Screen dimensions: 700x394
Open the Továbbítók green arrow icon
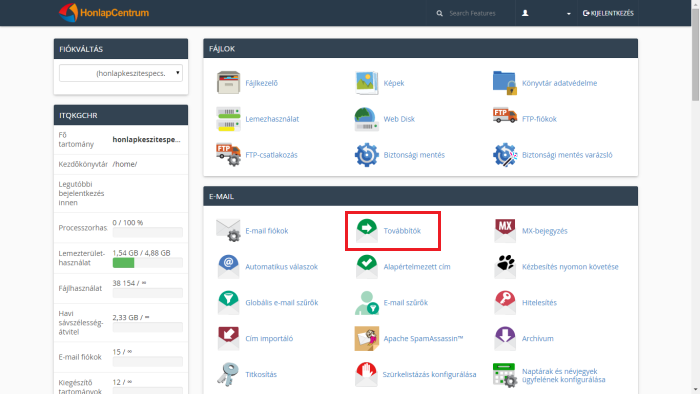tap(367, 230)
